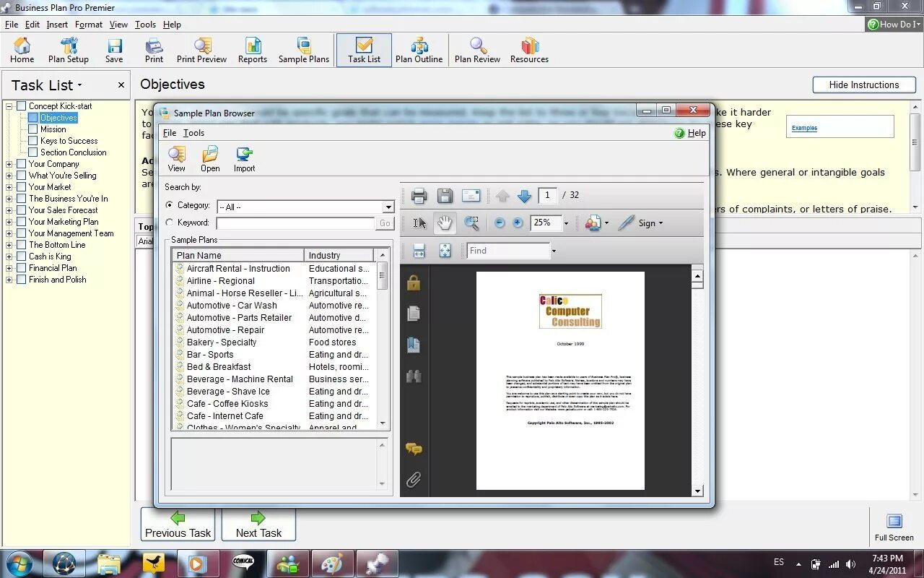The image size is (924, 578).
Task: Click the PDF Find text box
Action: (508, 251)
